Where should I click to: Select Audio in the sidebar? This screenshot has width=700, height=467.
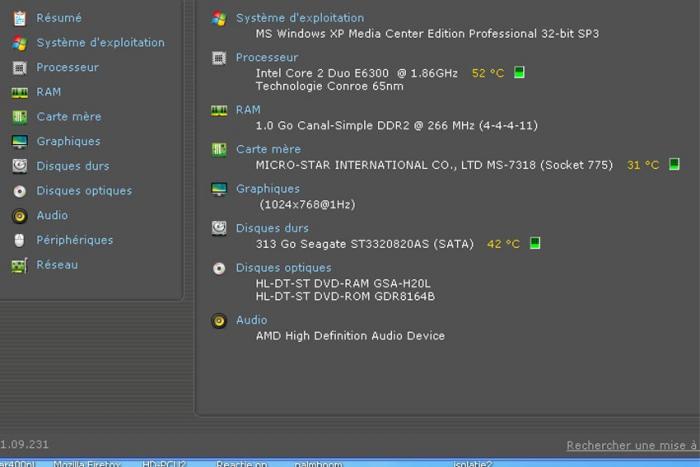coord(52,215)
